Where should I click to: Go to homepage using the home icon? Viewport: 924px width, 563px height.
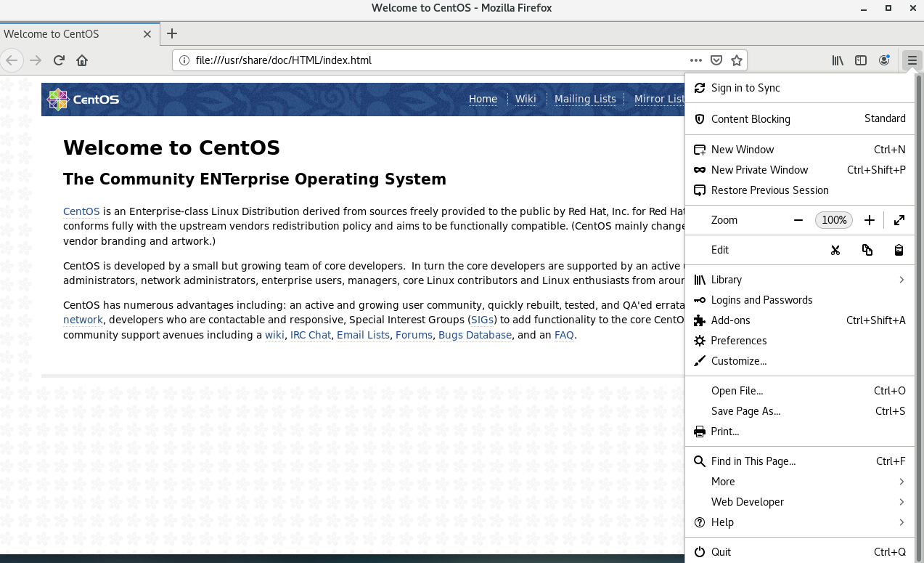point(82,60)
